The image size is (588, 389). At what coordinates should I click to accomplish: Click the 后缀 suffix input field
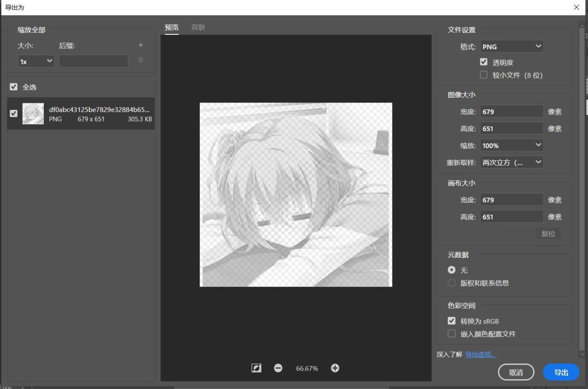93,61
